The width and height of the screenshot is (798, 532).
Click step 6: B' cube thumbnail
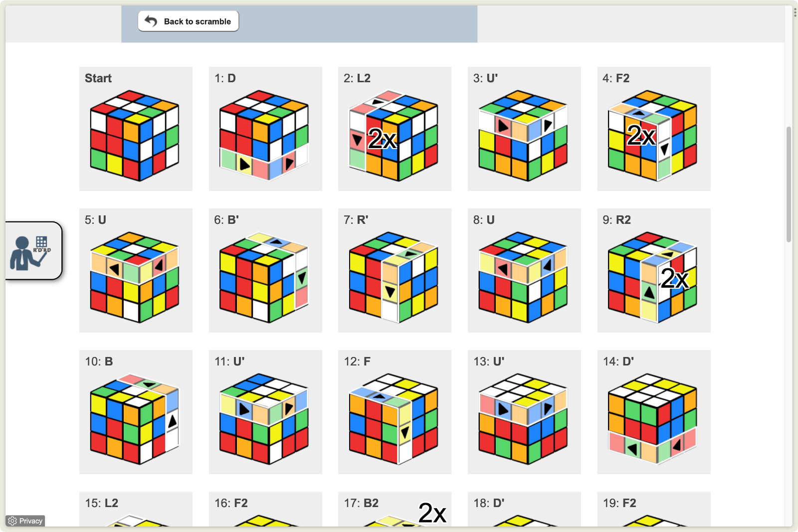click(264, 277)
